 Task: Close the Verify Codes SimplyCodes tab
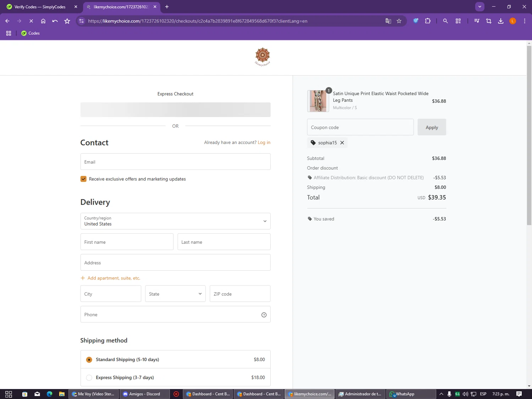[x=76, y=7]
